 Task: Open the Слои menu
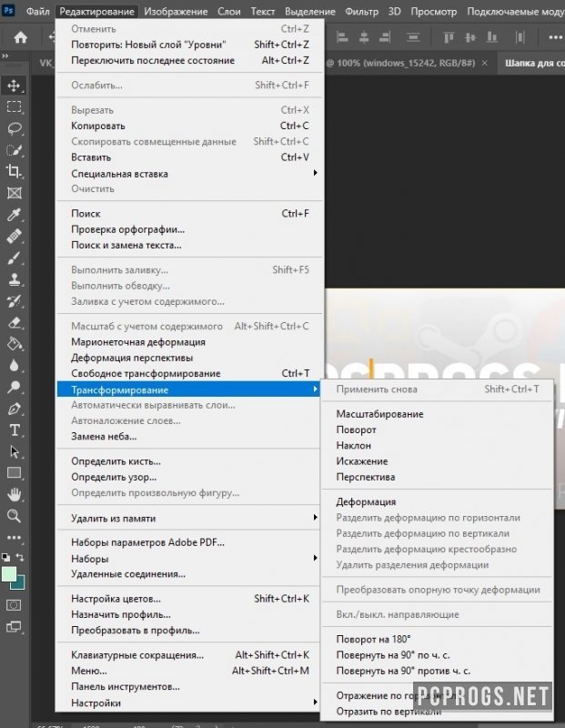tap(229, 11)
